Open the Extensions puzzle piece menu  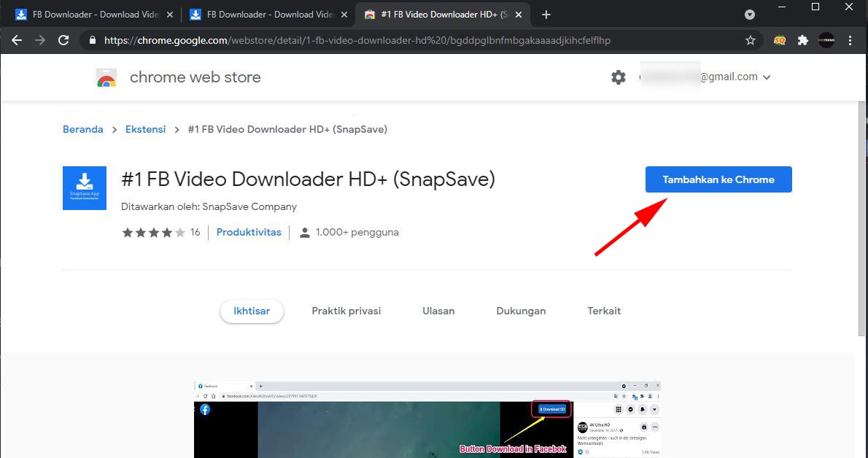(802, 40)
